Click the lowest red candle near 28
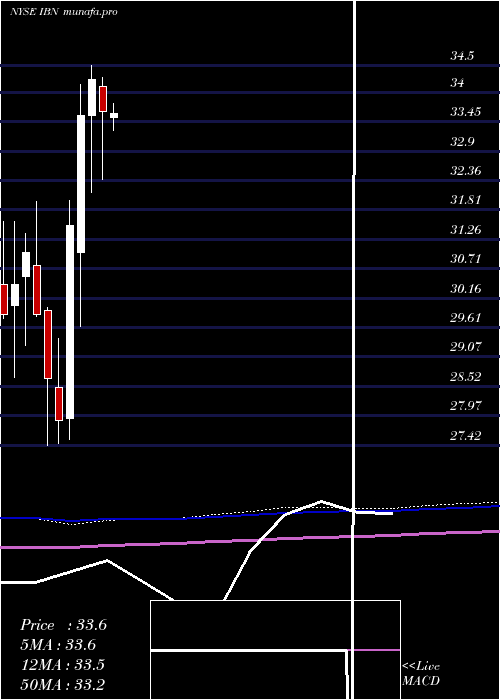The height and width of the screenshot is (700, 500). pyautogui.click(x=59, y=404)
